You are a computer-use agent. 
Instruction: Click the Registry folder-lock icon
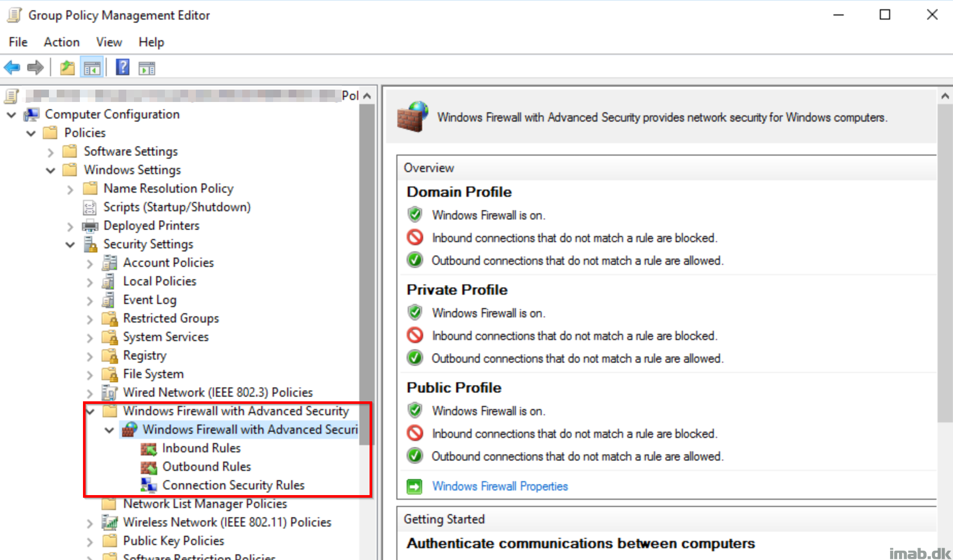coord(110,355)
